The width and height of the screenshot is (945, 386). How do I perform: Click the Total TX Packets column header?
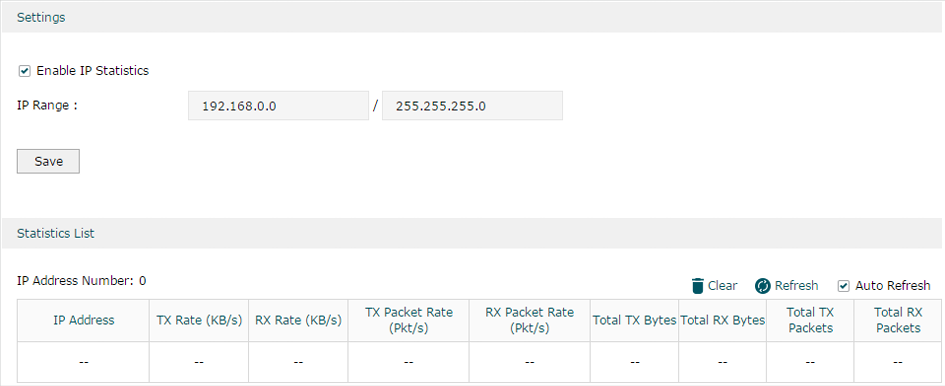[x=810, y=320]
